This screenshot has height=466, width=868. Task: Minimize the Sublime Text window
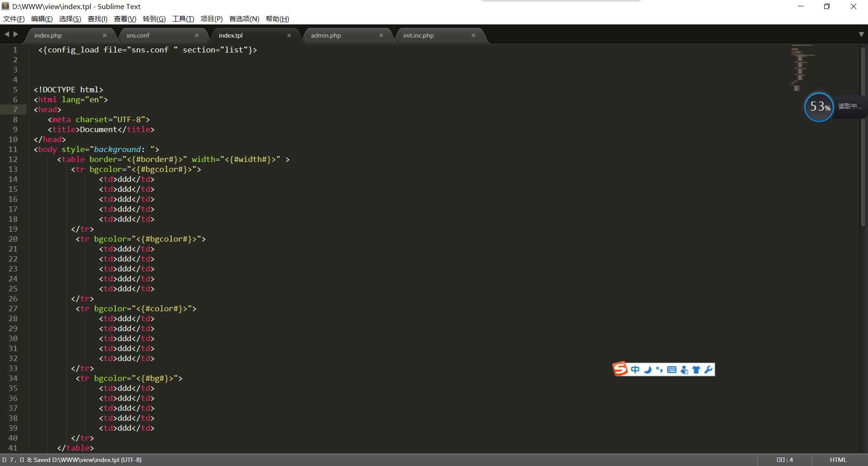click(x=801, y=6)
